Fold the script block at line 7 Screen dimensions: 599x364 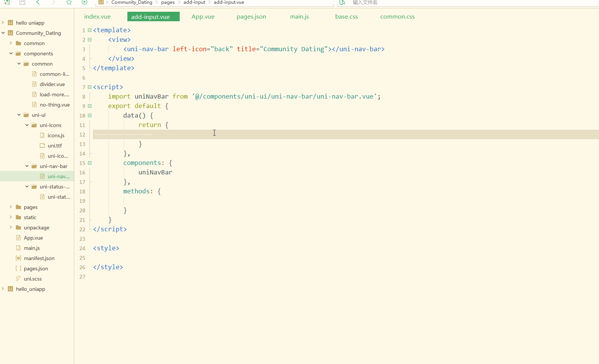click(90, 87)
